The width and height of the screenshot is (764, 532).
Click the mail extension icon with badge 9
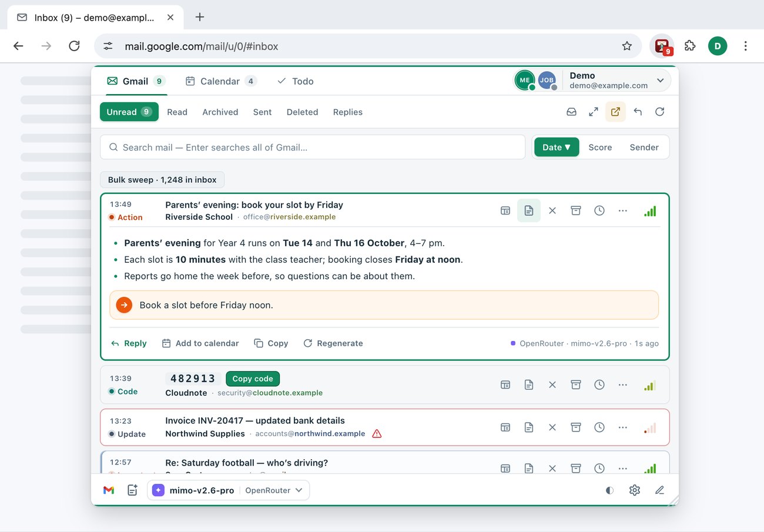click(x=662, y=46)
